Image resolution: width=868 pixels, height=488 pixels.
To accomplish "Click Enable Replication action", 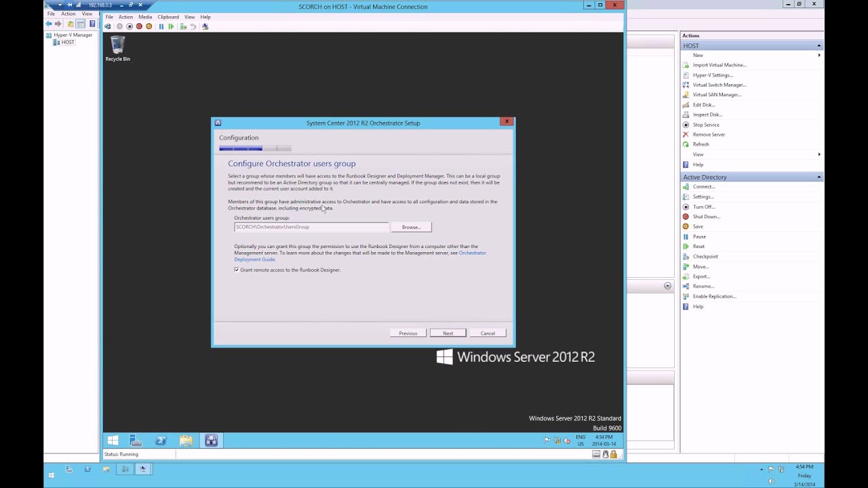I will tap(715, 296).
